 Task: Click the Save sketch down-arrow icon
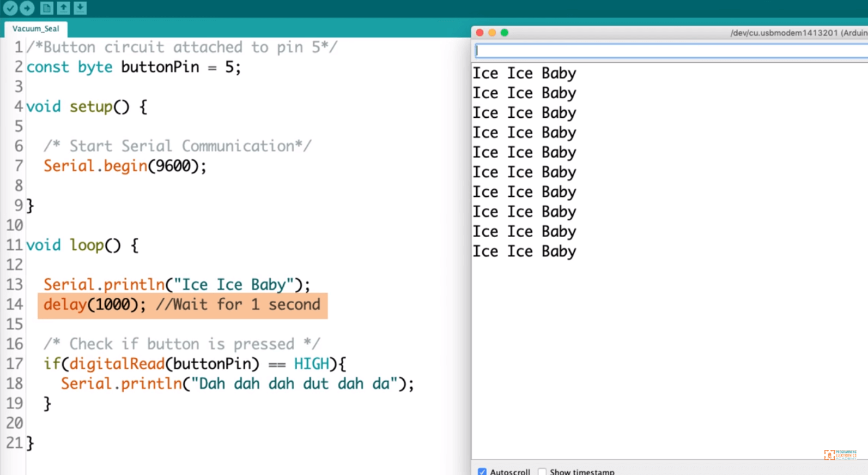tap(81, 8)
